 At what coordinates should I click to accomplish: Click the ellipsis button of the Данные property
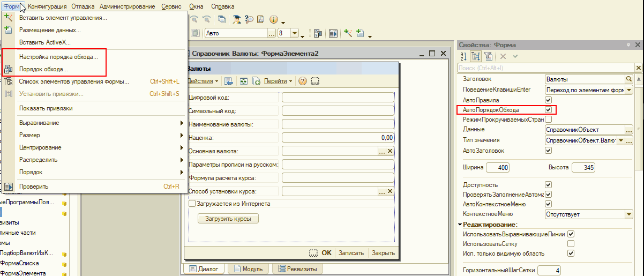pyautogui.click(x=629, y=130)
